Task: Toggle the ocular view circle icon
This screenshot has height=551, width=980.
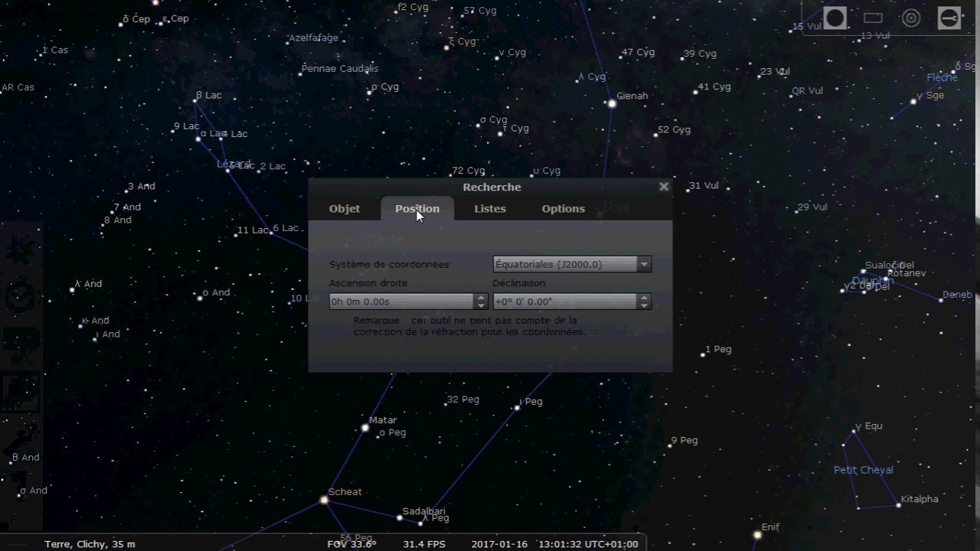Action: click(x=835, y=18)
